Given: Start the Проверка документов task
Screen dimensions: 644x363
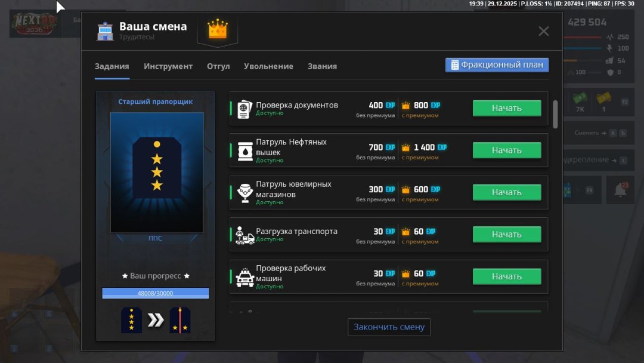Looking at the screenshot, I should pos(507,108).
